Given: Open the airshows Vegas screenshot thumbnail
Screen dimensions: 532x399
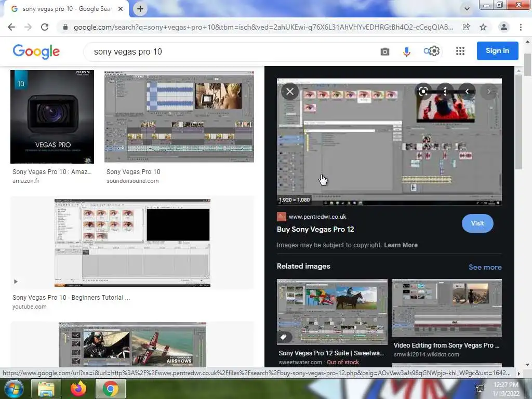Looking at the screenshot, I should coord(132,344).
